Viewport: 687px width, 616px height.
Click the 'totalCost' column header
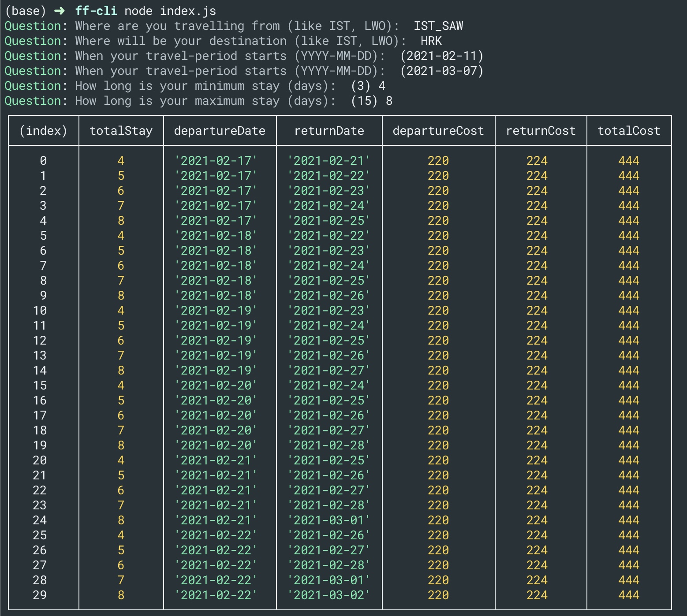pyautogui.click(x=629, y=131)
